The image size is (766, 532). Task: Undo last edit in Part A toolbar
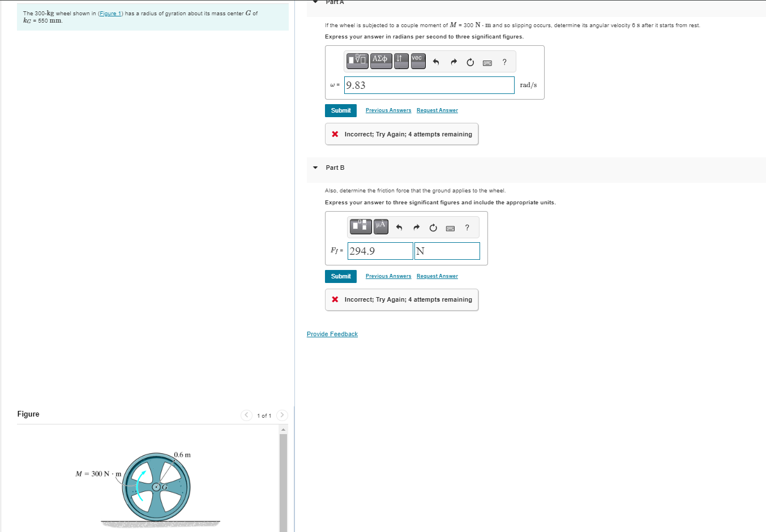tap(436, 62)
